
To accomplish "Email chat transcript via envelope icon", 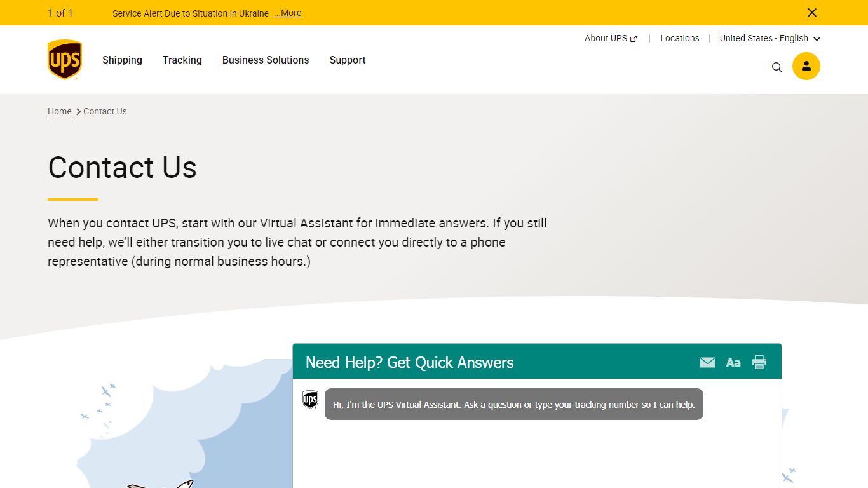I will 707,362.
